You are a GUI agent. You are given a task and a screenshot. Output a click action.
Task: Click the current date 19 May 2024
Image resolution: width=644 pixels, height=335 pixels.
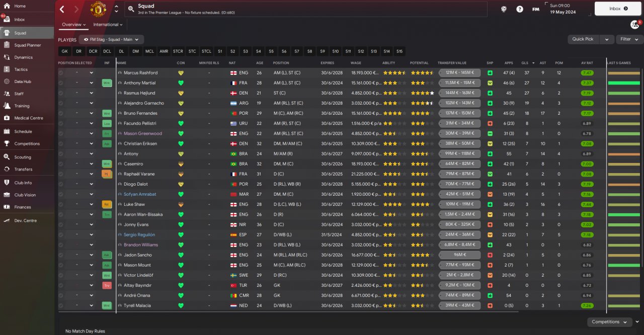coord(562,12)
